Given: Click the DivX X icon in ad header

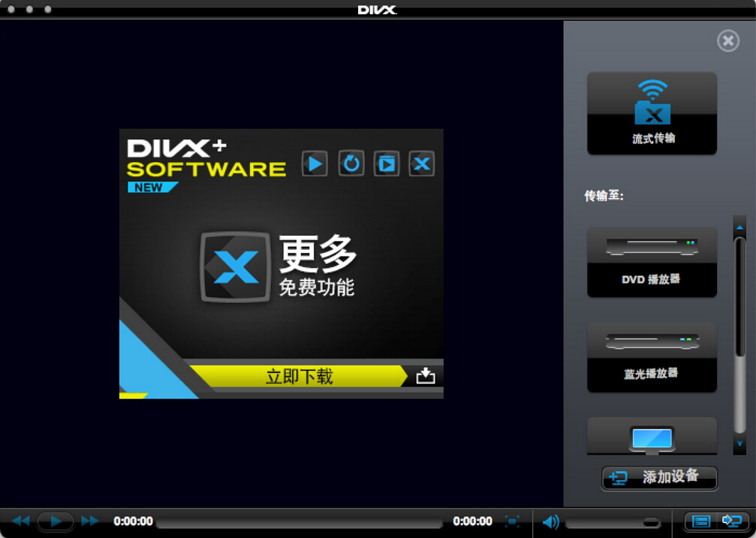Looking at the screenshot, I should [x=422, y=164].
